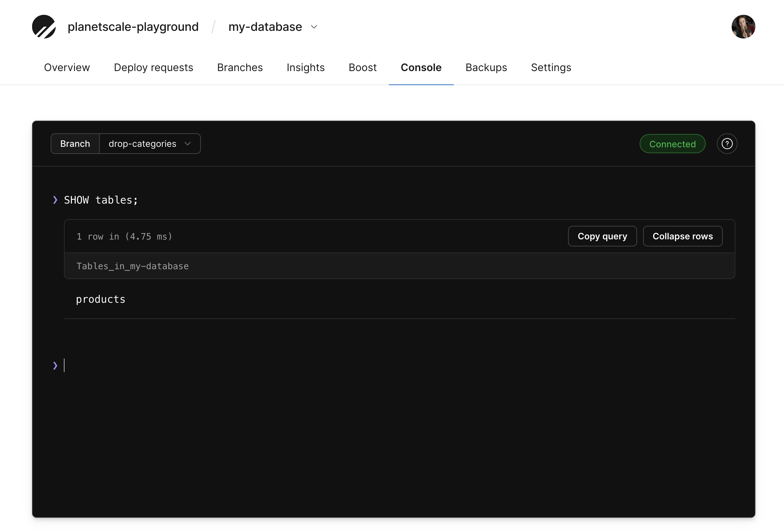
Task: Switch to the Overview tab
Action: click(67, 67)
